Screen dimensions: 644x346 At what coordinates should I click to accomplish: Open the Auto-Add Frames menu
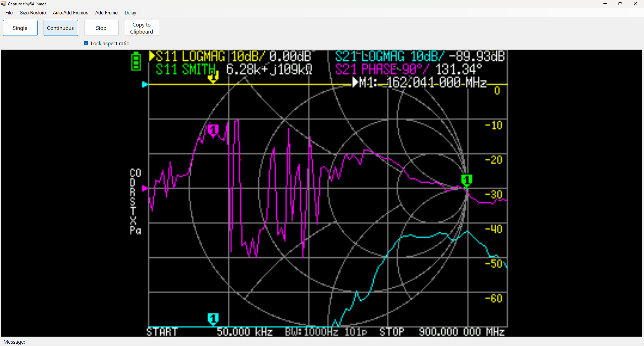click(x=70, y=13)
